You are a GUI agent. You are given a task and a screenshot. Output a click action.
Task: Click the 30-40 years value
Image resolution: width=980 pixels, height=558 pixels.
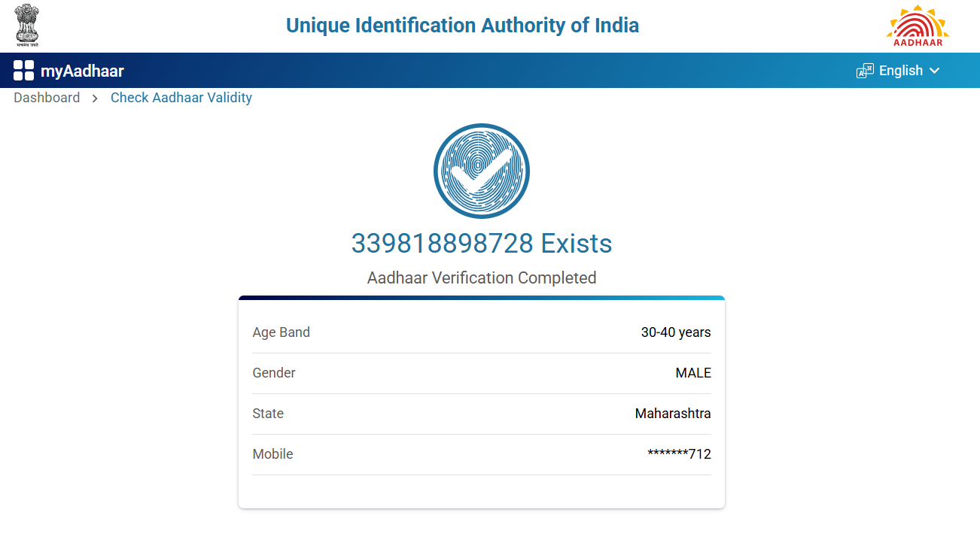[x=676, y=332]
